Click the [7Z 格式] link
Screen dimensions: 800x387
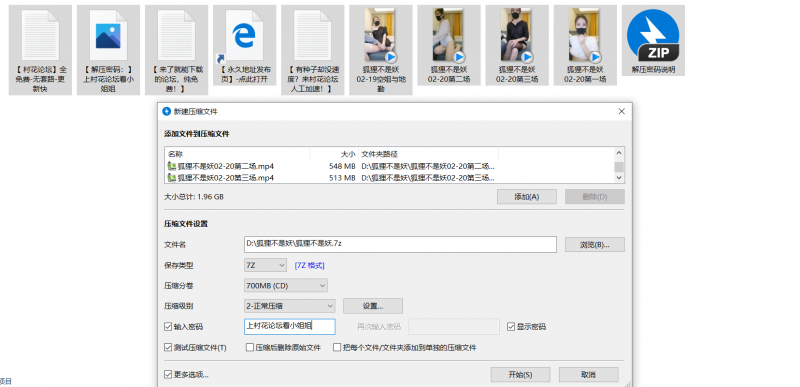click(310, 266)
